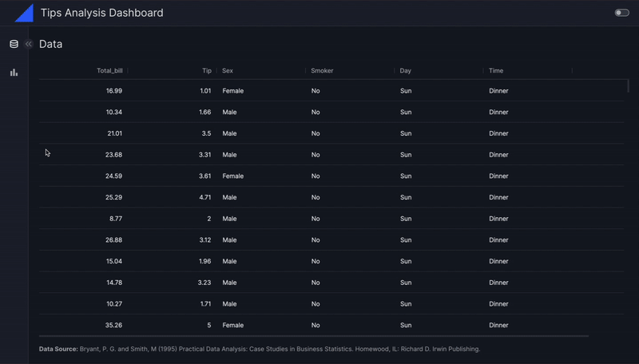Screen dimensions: 639x364
Task: Click the vertical table scrollbar
Action: click(628, 86)
